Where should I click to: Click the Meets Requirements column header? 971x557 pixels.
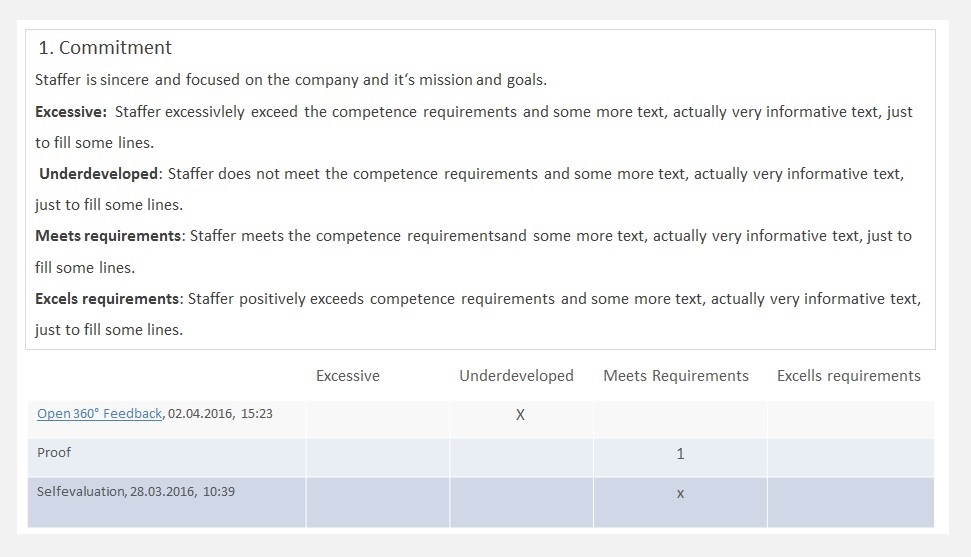click(675, 376)
